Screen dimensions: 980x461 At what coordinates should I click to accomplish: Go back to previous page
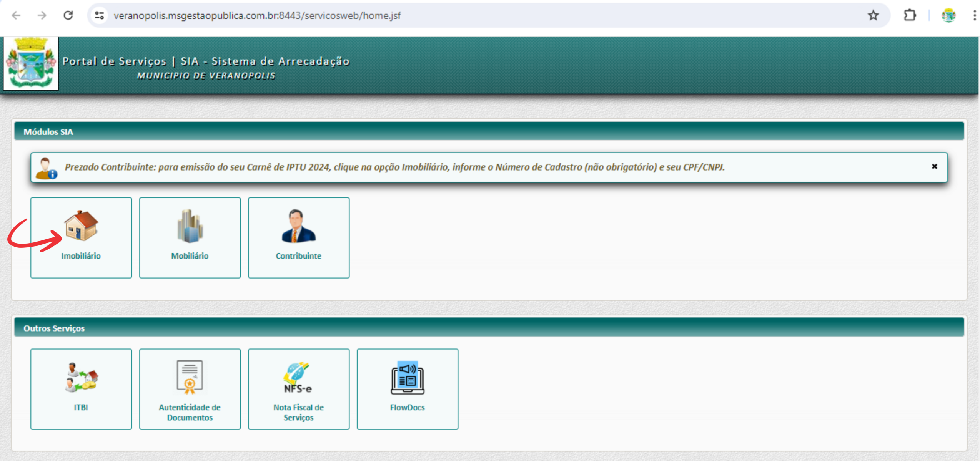[x=16, y=15]
